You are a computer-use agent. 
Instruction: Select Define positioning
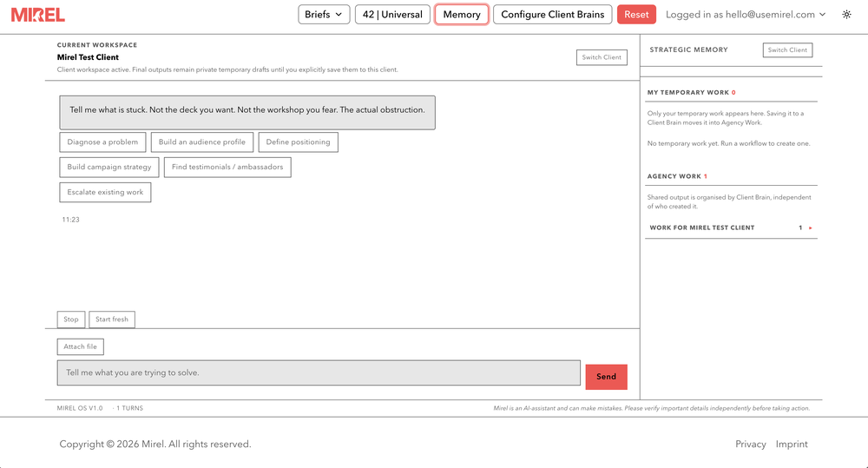(x=299, y=142)
